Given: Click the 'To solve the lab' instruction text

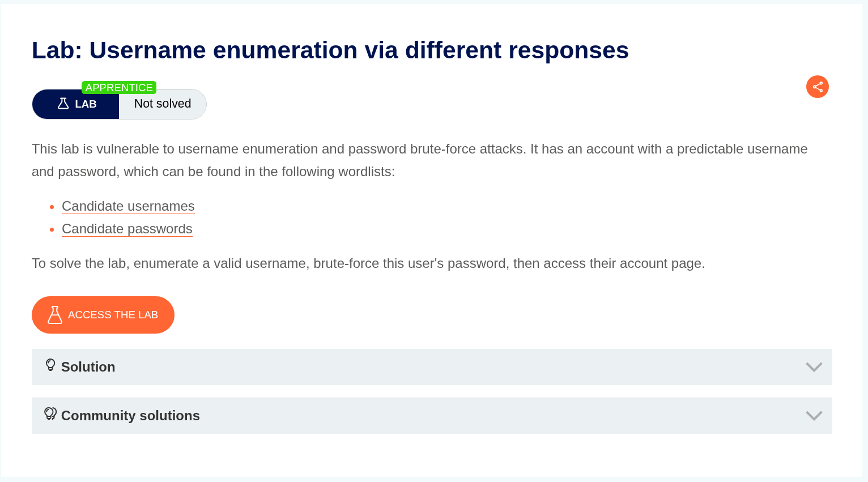Looking at the screenshot, I should 368,263.
